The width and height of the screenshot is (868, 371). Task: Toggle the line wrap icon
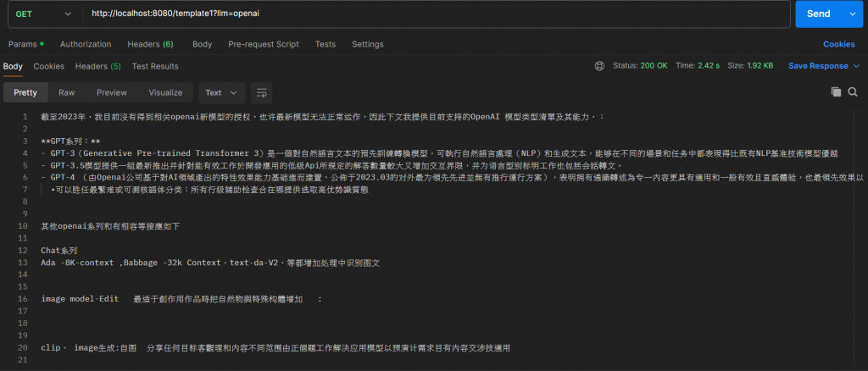261,92
